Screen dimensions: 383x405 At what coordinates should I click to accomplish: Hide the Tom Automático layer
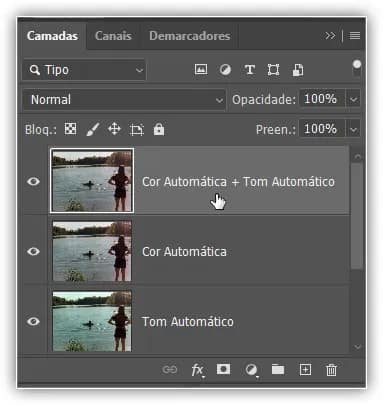(33, 321)
